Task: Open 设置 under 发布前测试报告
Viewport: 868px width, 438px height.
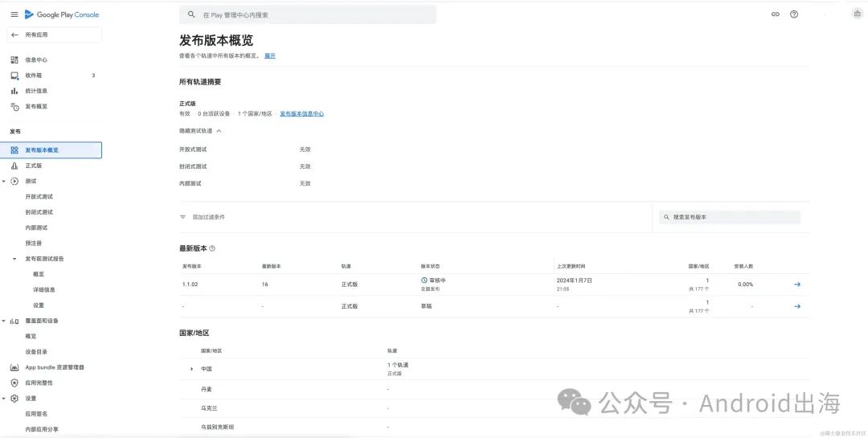Action: point(39,305)
